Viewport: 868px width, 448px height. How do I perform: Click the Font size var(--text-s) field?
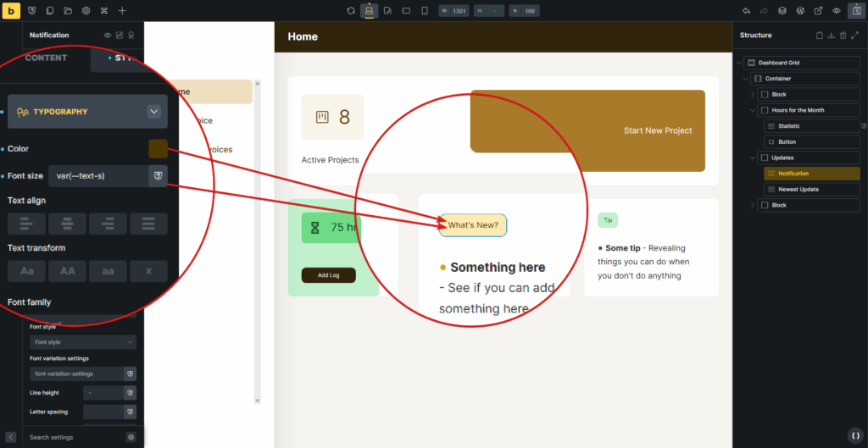tap(98, 176)
